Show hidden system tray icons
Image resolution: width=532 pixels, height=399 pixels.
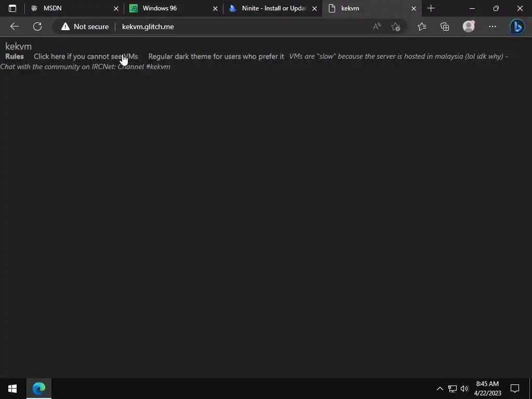pyautogui.click(x=440, y=389)
